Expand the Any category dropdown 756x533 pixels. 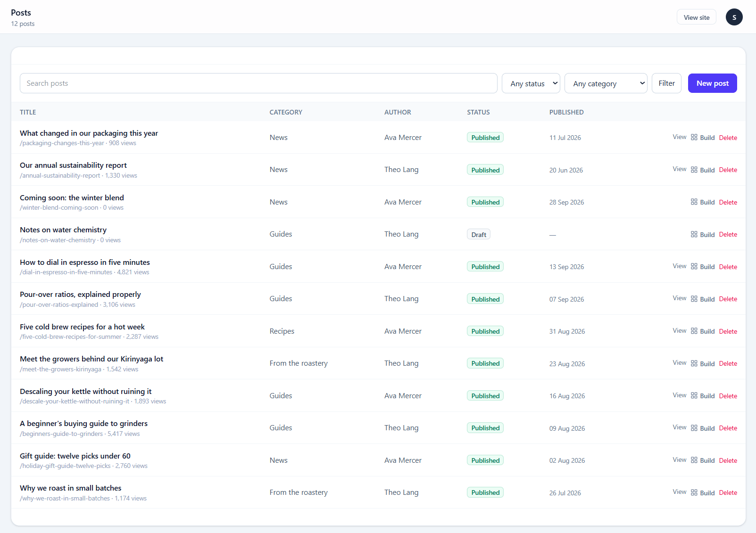click(x=606, y=83)
